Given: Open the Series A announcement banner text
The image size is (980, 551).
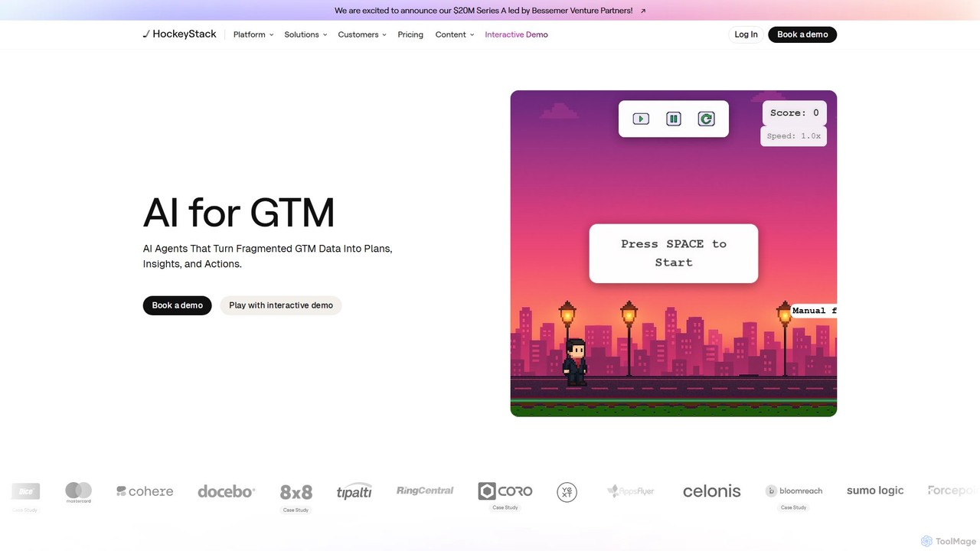Looking at the screenshot, I should coord(483,11).
